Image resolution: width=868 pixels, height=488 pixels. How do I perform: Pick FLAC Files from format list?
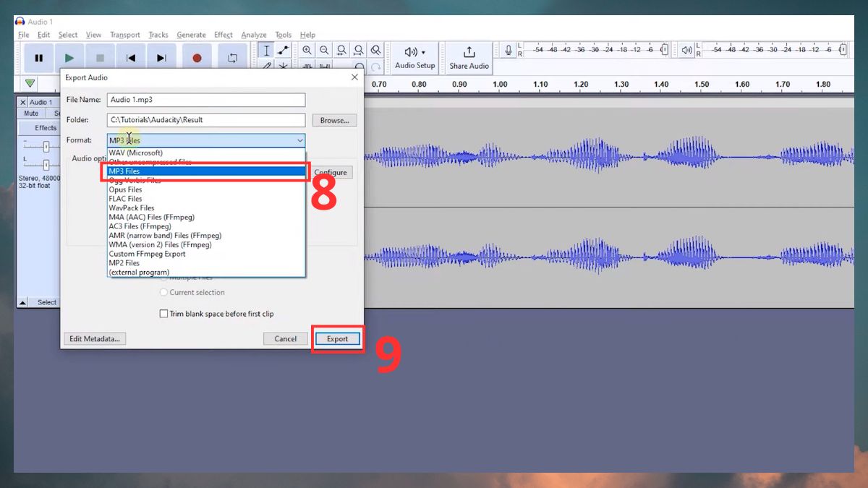pos(125,199)
